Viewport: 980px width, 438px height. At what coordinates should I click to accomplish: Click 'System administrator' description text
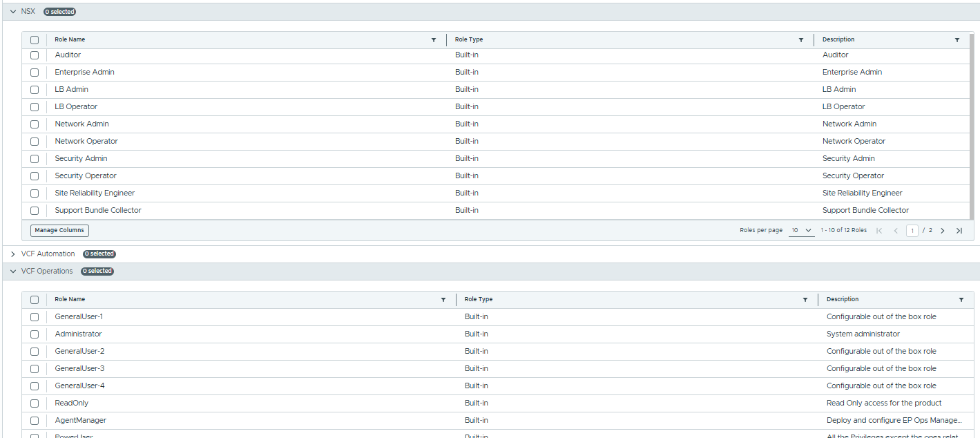point(863,334)
